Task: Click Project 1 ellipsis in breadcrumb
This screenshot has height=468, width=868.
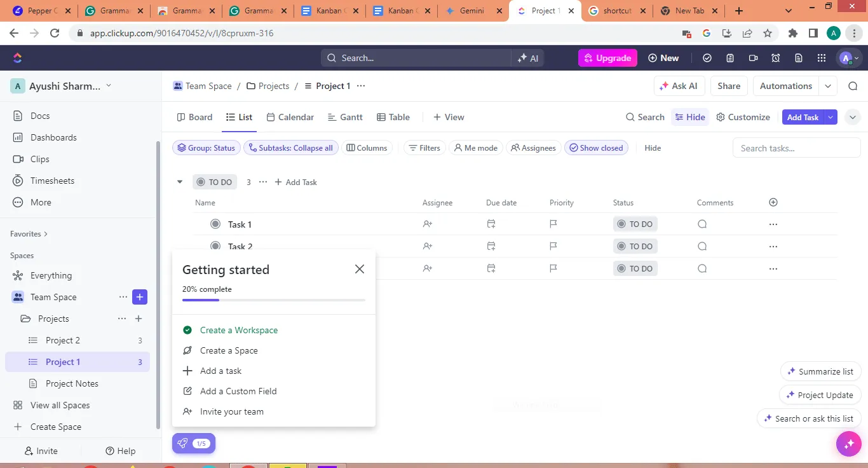Action: [x=361, y=86]
